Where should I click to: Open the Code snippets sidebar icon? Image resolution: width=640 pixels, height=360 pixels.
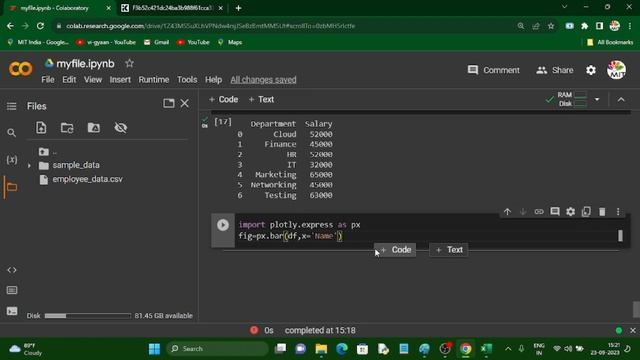11,270
